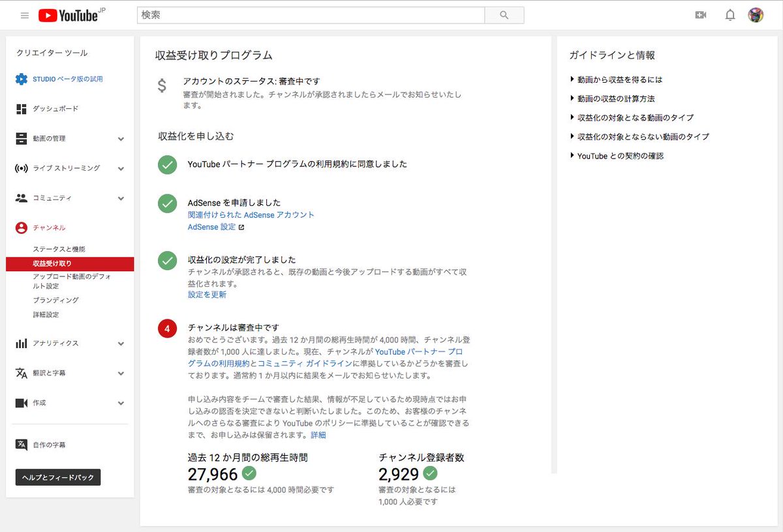Click the external link icon after AdSense 設定
Viewport: 783px width, 532px height.
tap(241, 228)
